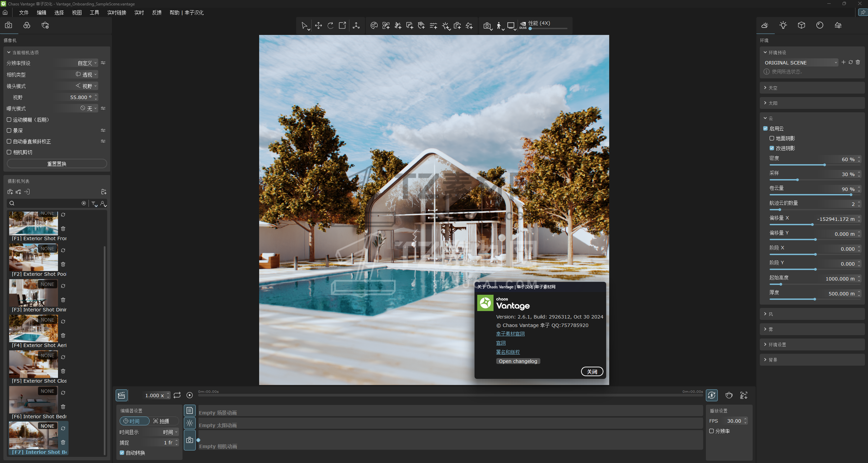Enable 景深 depth of field checkbox
Screen dimensions: 868x463
point(9,131)
